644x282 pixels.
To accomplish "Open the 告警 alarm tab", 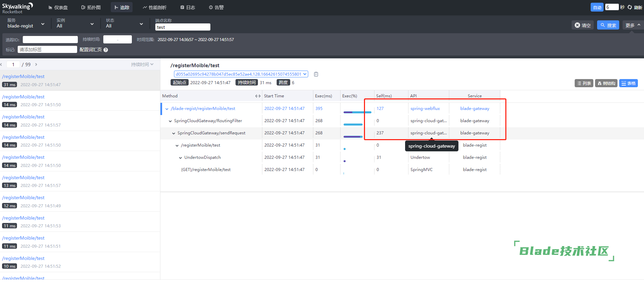I will 216,7.
